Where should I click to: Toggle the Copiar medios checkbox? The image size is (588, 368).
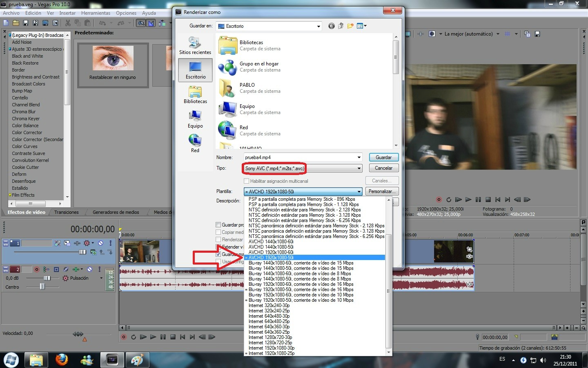pos(218,232)
